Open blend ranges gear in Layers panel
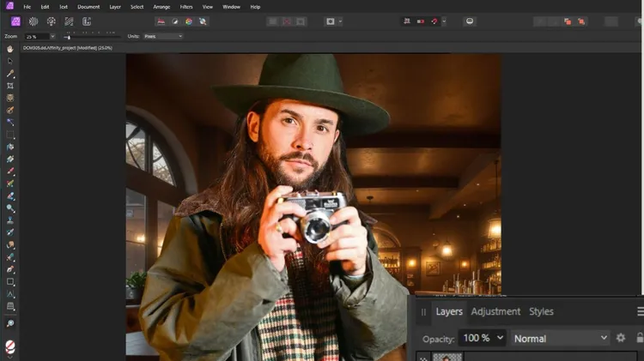This screenshot has height=361, width=644. pyautogui.click(x=621, y=338)
